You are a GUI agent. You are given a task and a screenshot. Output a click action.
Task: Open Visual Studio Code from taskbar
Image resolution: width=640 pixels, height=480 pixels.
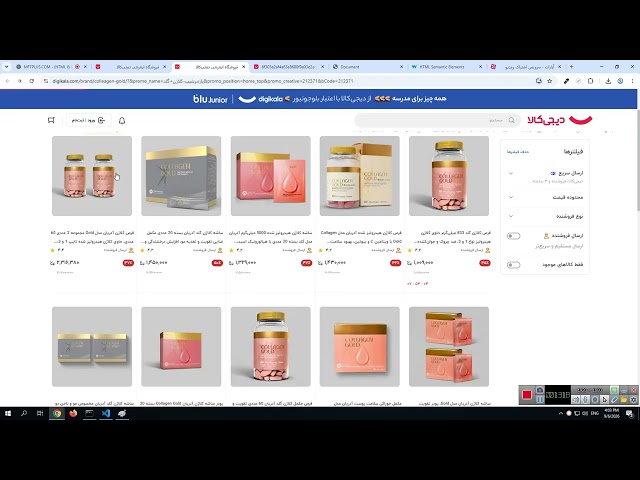106,413
